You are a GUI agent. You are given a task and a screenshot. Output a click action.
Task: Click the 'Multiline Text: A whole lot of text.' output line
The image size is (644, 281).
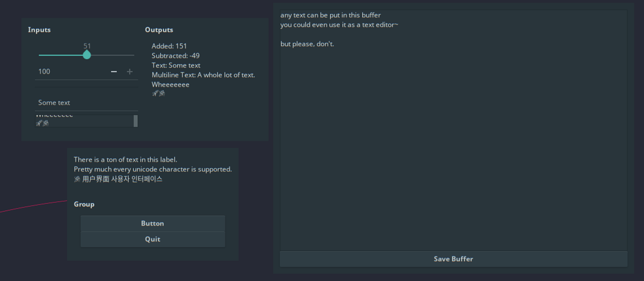point(203,75)
